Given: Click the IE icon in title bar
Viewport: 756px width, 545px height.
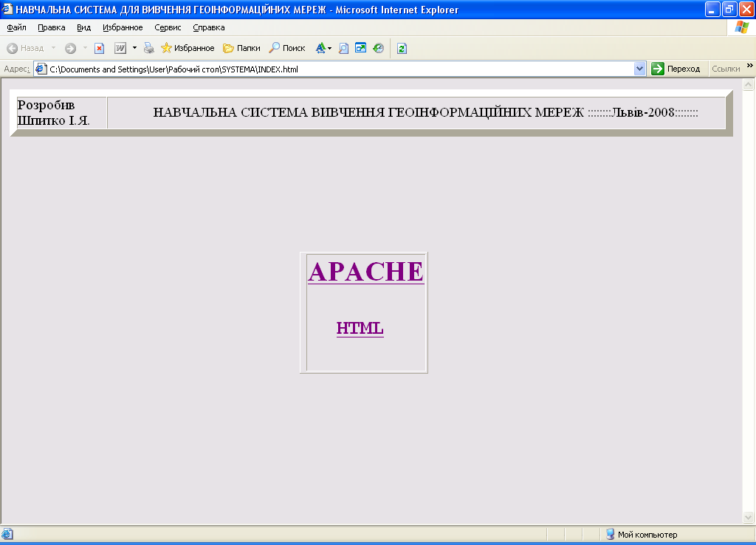Looking at the screenshot, I should 7,9.
